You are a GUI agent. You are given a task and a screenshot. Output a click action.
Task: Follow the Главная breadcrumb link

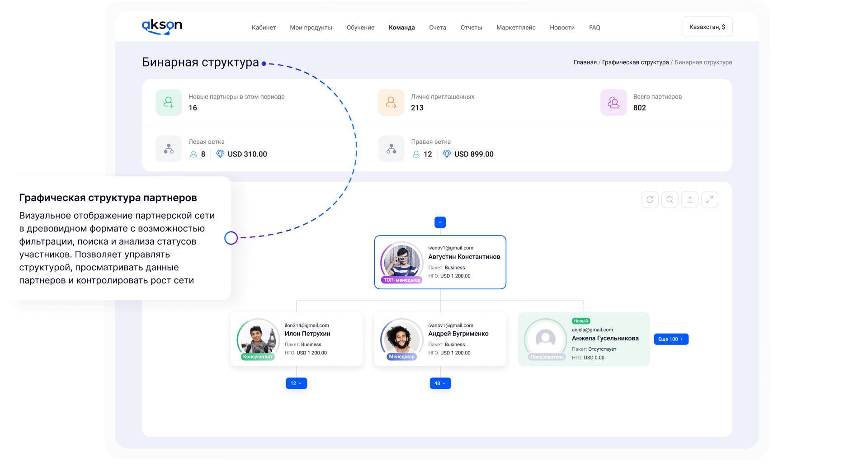585,62
